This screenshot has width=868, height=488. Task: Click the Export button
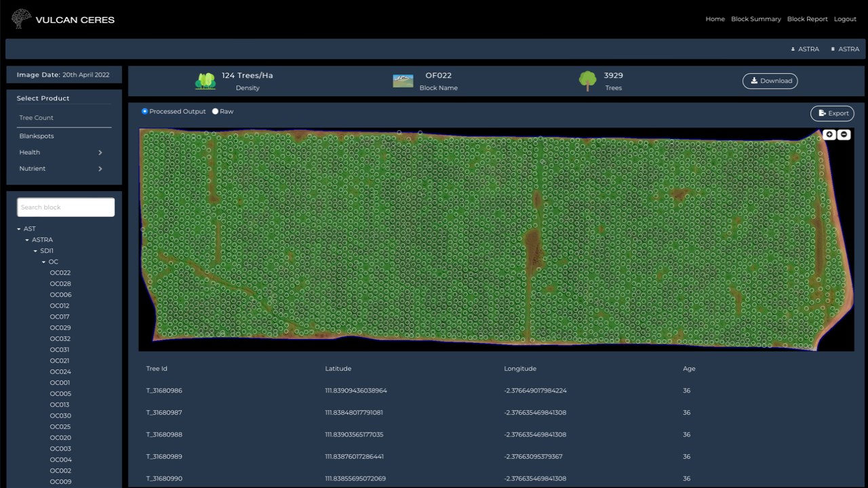click(832, 113)
